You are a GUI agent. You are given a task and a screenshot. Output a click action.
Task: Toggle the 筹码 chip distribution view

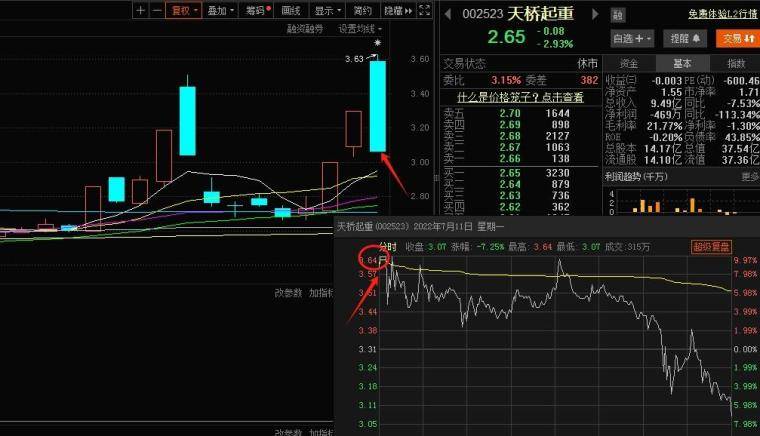[x=257, y=10]
